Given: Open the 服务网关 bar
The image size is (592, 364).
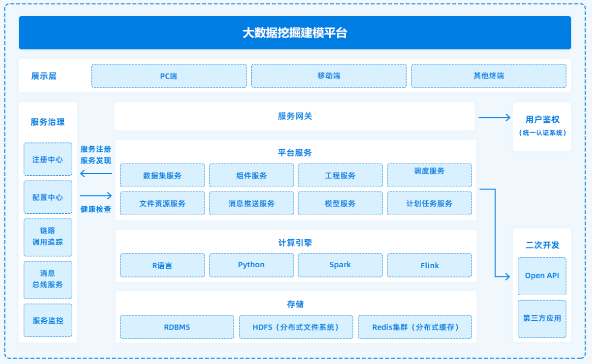Looking at the screenshot, I should click(295, 116).
